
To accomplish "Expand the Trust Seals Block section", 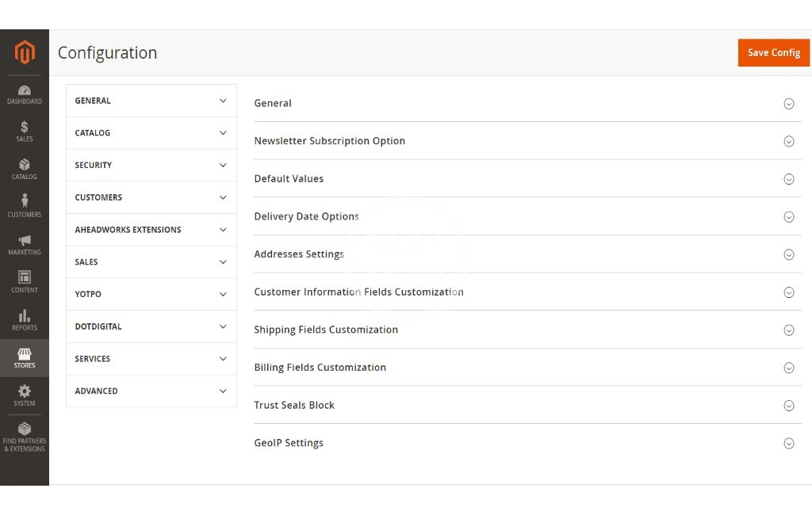I will [788, 406].
